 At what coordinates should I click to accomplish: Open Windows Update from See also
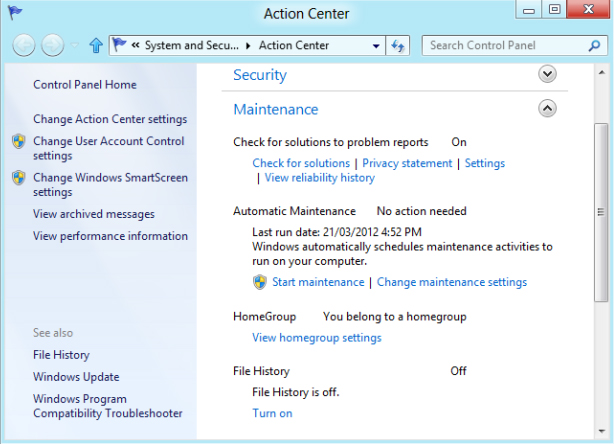click(76, 377)
